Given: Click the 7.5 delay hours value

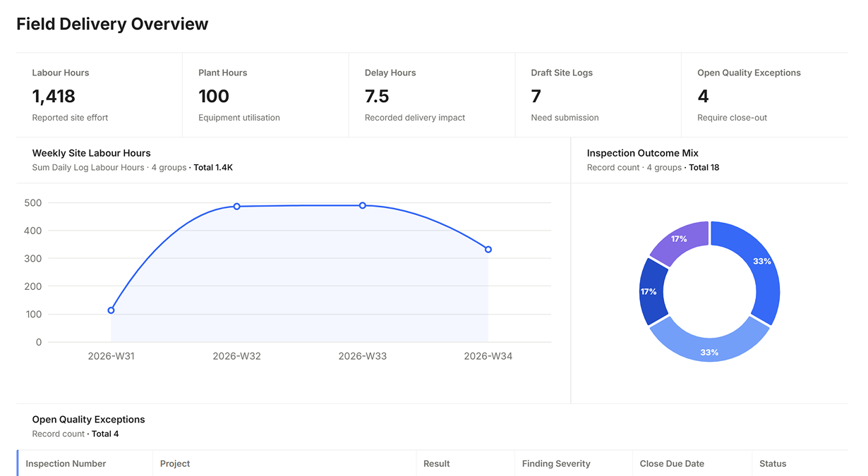Looking at the screenshot, I should pos(377,96).
